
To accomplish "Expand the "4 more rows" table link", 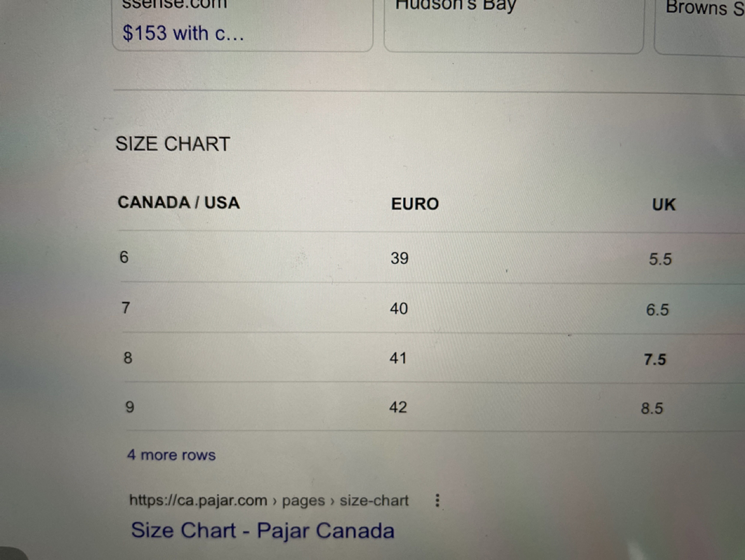I will pyautogui.click(x=171, y=455).
